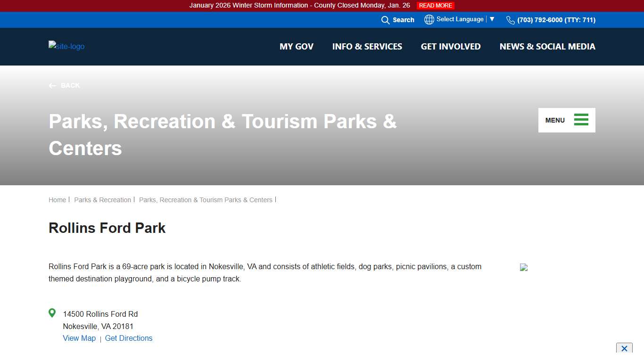Click the green map pin icon
The image size is (644, 362).
point(52,313)
